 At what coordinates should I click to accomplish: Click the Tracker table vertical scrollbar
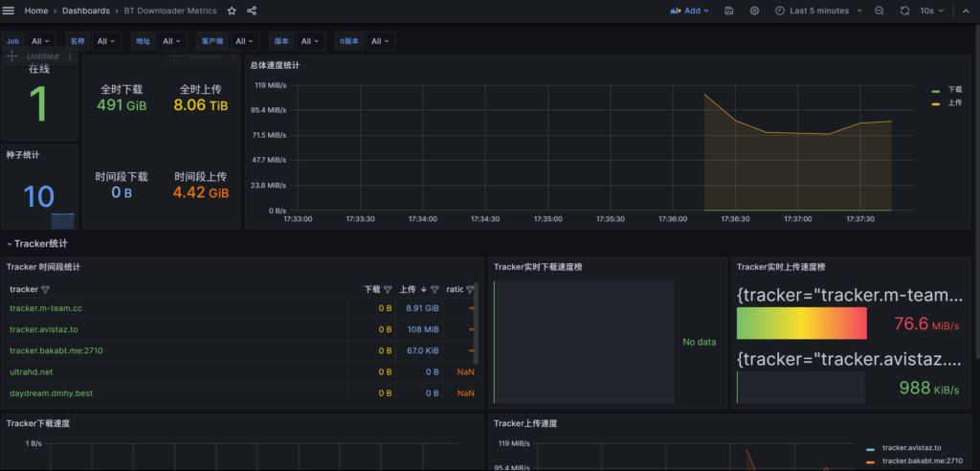[x=477, y=324]
